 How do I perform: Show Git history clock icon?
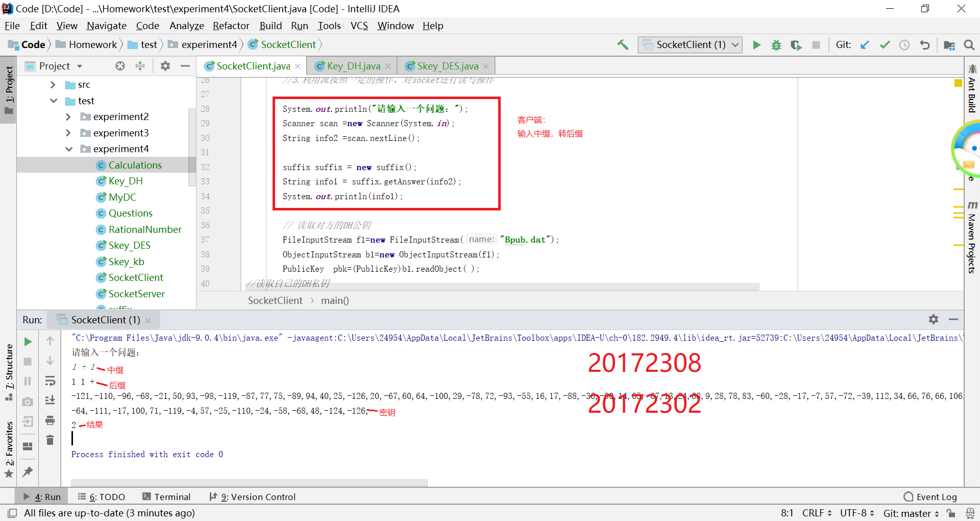tap(904, 45)
